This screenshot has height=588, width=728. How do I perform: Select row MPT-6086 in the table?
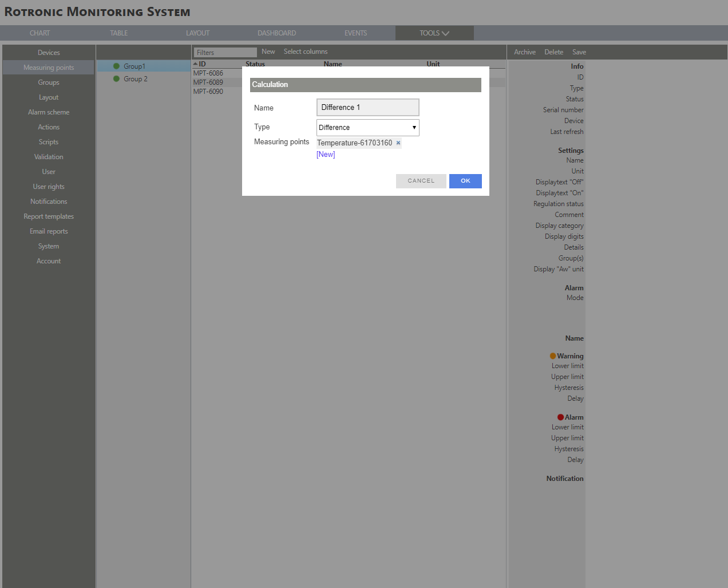pyautogui.click(x=208, y=73)
